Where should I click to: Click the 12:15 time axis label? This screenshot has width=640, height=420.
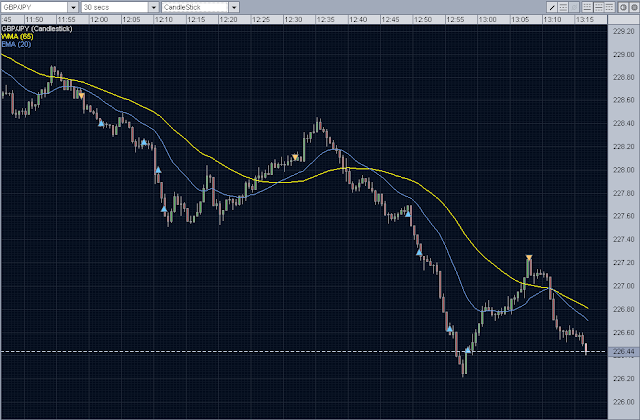(196, 20)
